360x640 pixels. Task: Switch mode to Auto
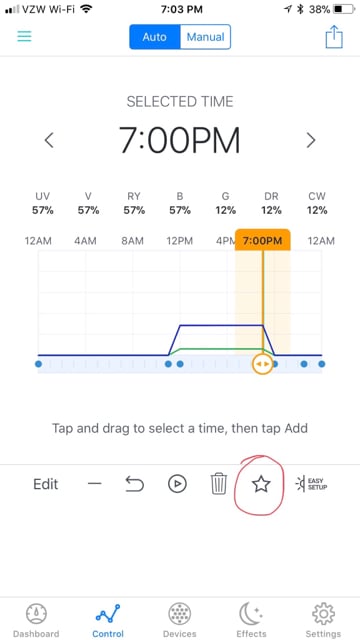pyautogui.click(x=155, y=37)
